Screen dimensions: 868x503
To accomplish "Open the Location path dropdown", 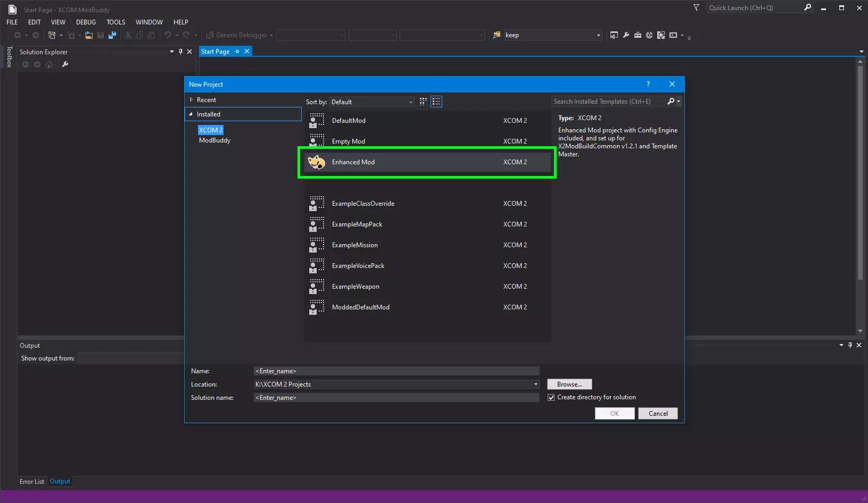I will [x=535, y=384].
